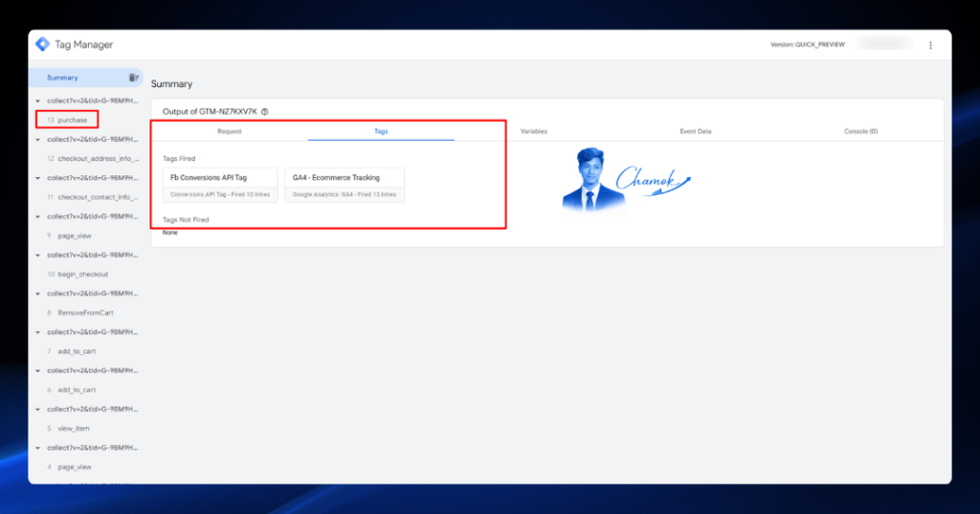This screenshot has width=980, height=514.
Task: Open the three-dot overflow menu
Action: (x=930, y=45)
